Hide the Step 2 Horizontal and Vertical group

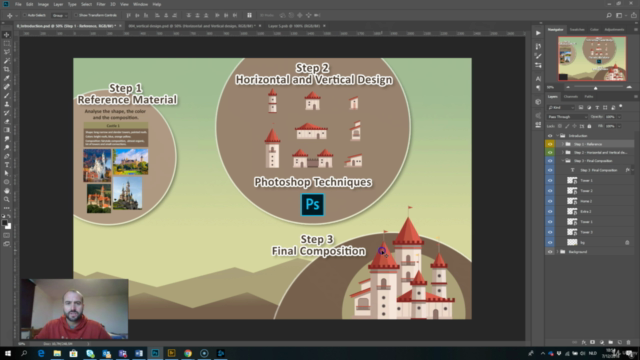550,152
